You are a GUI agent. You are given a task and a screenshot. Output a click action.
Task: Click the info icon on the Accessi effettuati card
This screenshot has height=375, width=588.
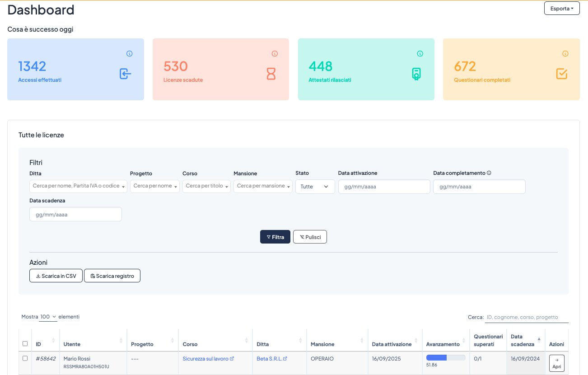130,53
